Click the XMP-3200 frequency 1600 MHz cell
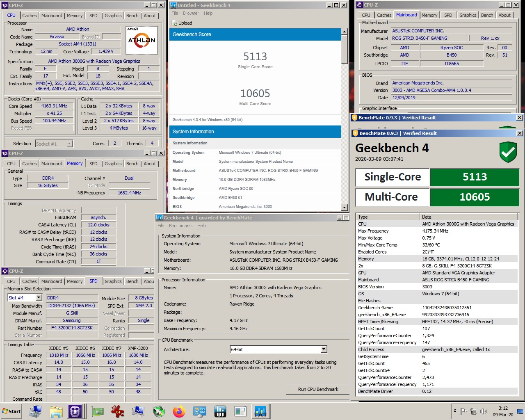 pyautogui.click(x=138, y=355)
